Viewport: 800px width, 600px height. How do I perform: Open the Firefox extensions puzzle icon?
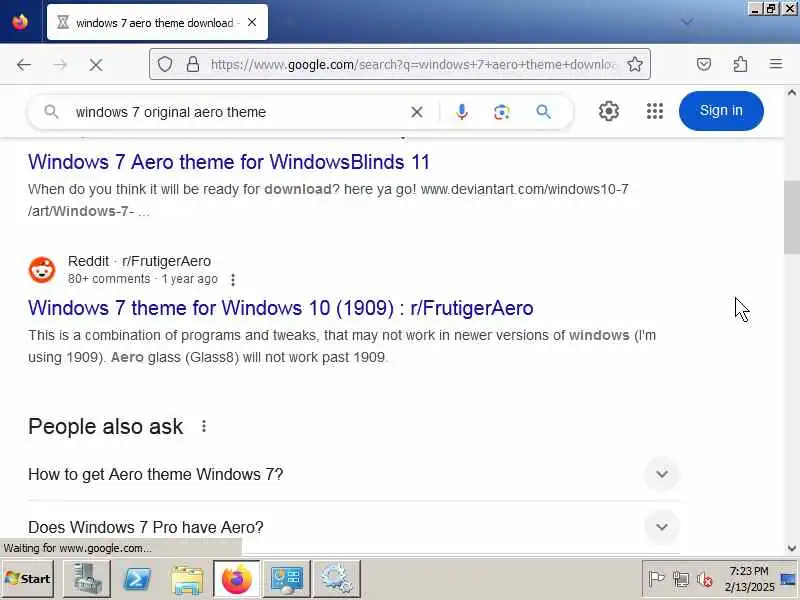[740, 64]
